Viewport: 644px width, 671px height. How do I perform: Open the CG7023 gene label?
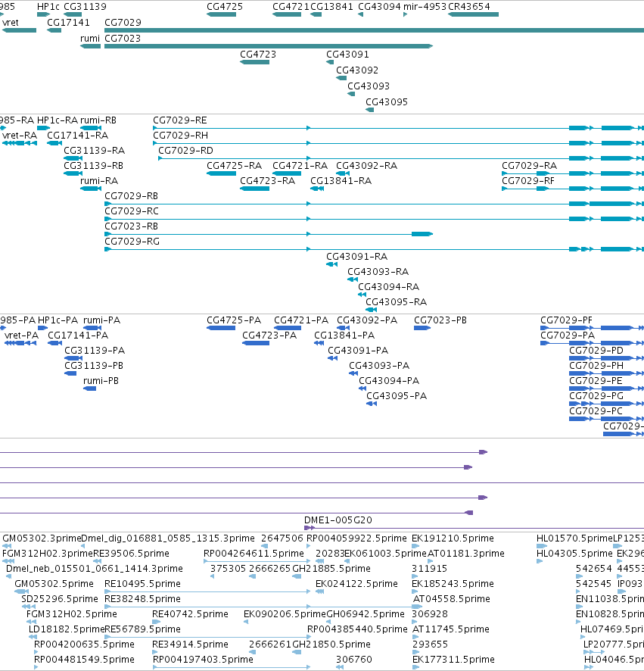point(123,38)
